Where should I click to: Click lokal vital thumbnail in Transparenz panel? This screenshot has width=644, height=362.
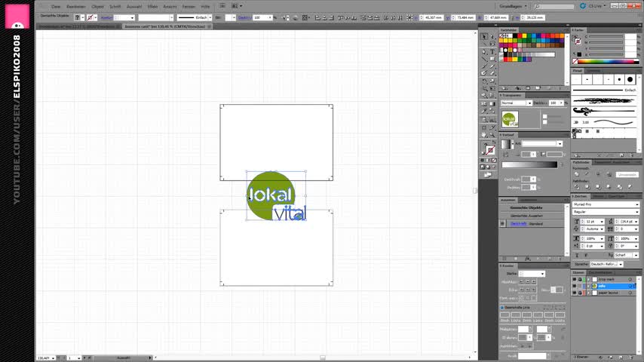click(510, 119)
